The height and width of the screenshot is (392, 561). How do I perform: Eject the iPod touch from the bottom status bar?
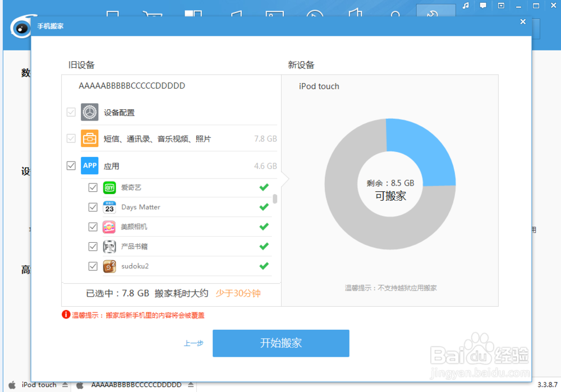66,385
